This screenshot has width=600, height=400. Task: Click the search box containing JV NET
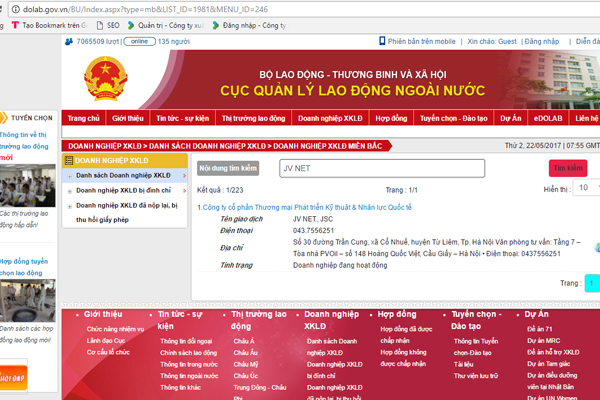pos(382,168)
